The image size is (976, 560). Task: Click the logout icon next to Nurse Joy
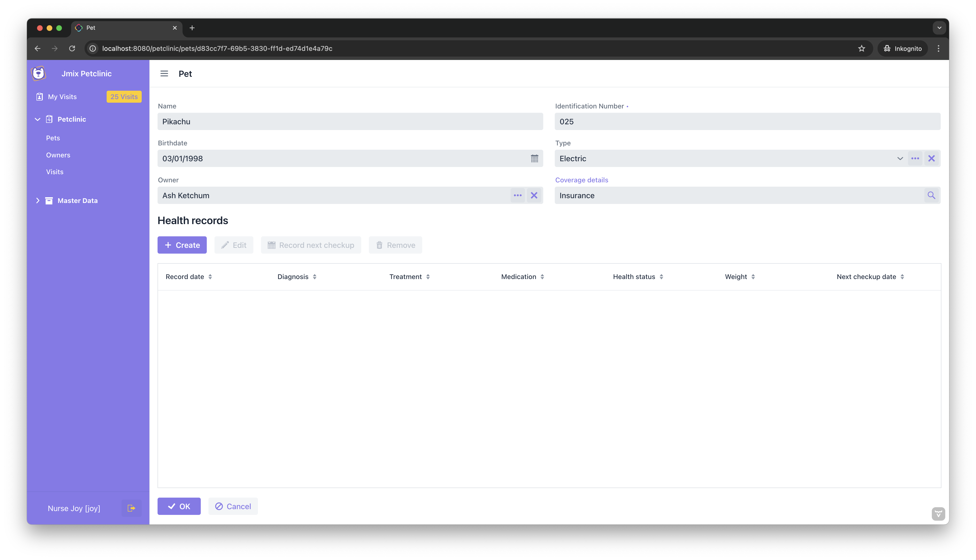131,508
